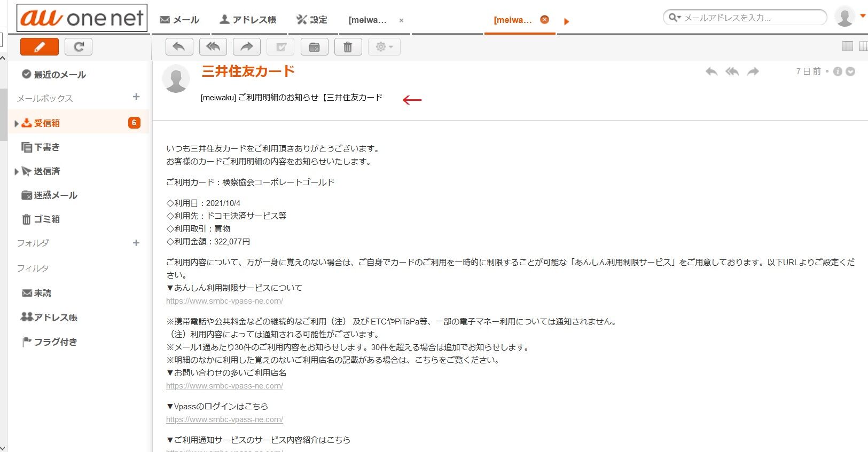The width and height of the screenshot is (868, 452).
Task: Expand the 送信済 folder tree
Action: (16, 171)
